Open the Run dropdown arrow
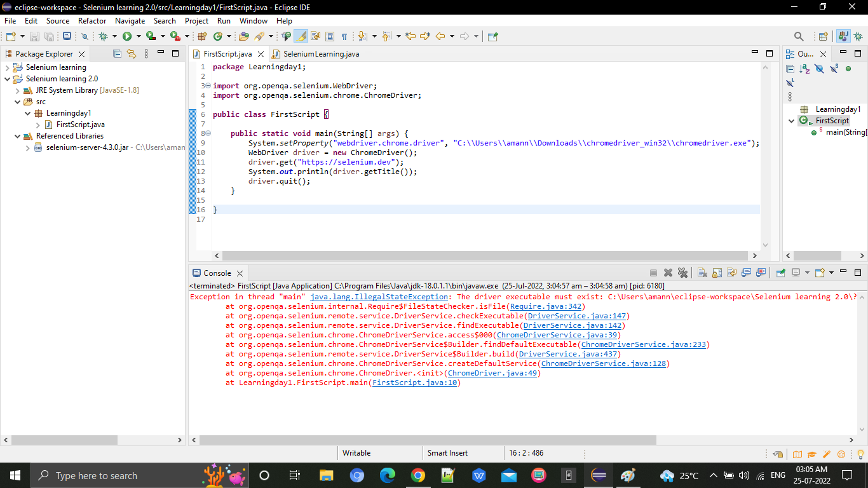This screenshot has height=488, width=868. [138, 36]
